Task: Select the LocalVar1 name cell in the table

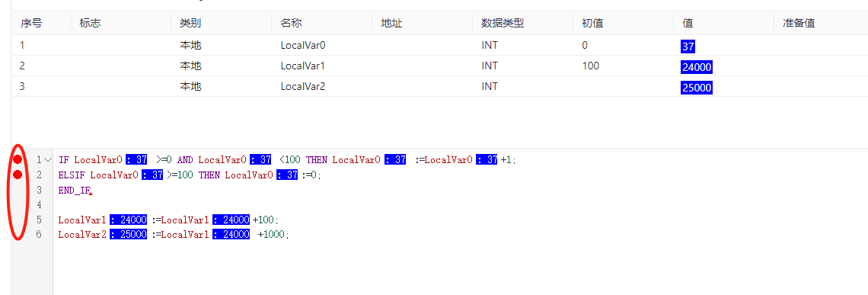Action: pyautogui.click(x=302, y=66)
